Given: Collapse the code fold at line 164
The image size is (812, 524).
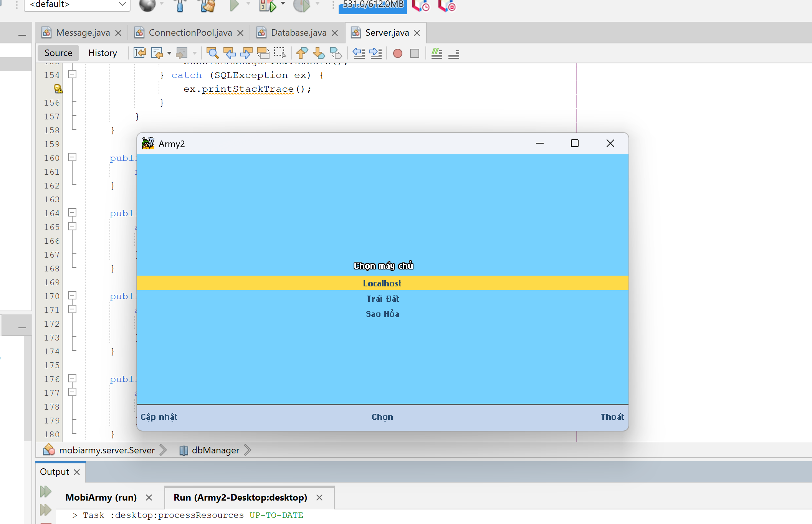Looking at the screenshot, I should pos(72,212).
